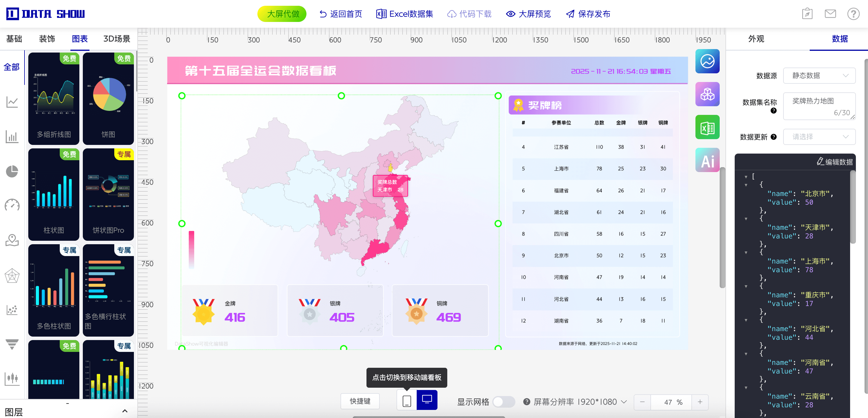Select the gauge chart category icon
The height and width of the screenshot is (418, 868).
[x=12, y=205]
